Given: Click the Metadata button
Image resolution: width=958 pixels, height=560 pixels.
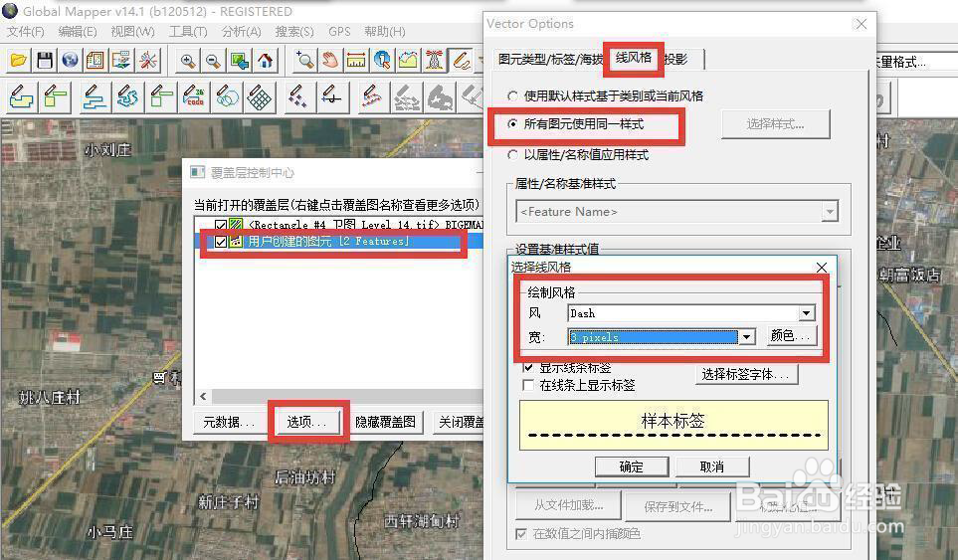Looking at the screenshot, I should point(229,422).
